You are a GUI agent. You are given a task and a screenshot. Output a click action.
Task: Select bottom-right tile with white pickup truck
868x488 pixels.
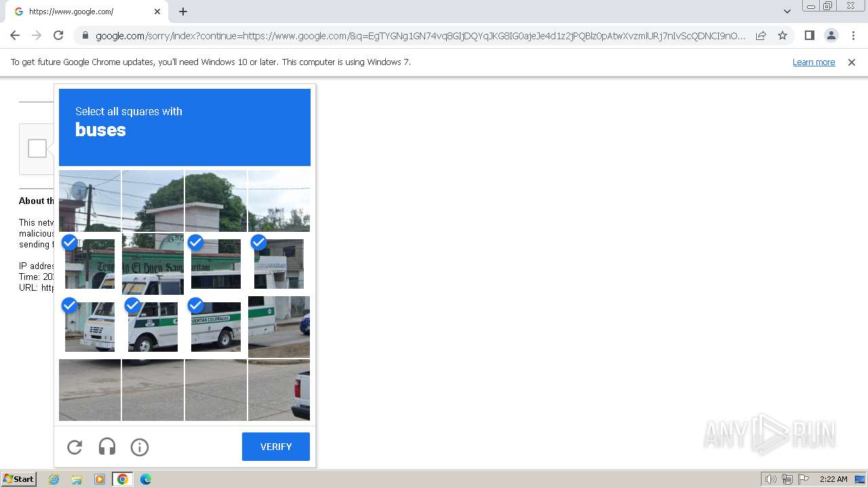click(279, 390)
